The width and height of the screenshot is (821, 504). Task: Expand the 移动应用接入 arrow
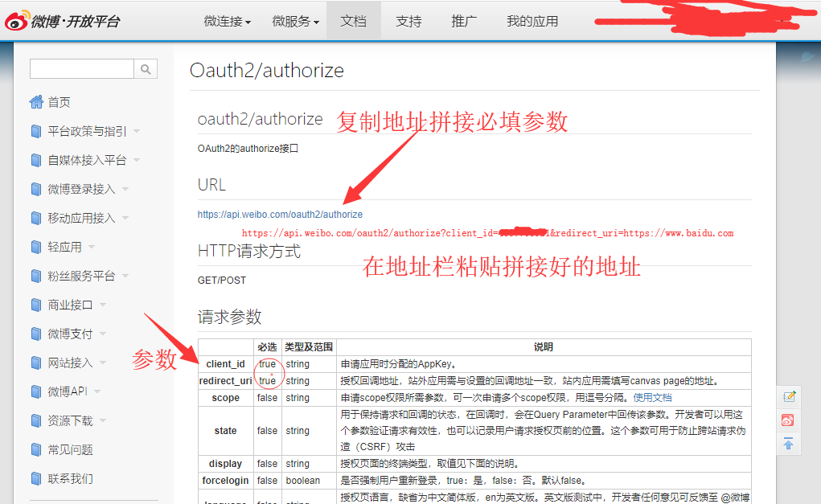[125, 218]
